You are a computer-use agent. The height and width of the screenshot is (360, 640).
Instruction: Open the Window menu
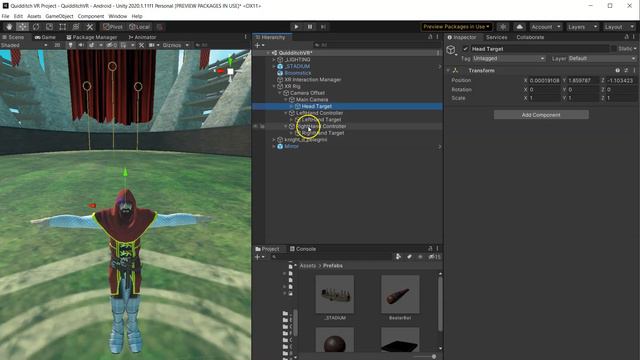[118, 16]
